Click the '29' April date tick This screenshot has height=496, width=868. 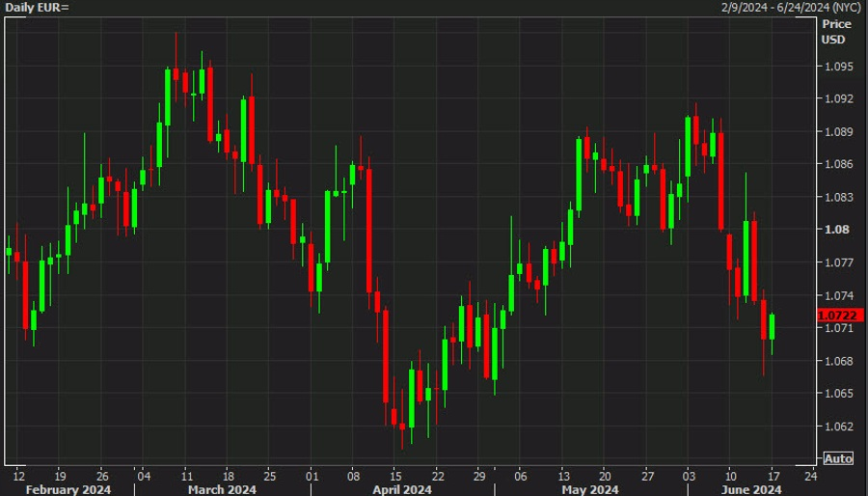coord(479,476)
